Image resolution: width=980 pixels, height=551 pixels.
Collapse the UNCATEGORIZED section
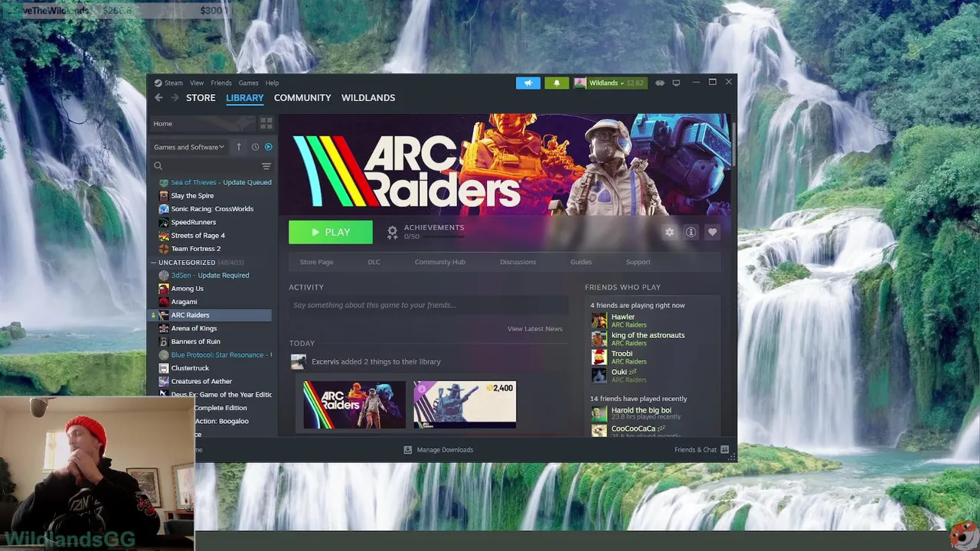pos(153,262)
